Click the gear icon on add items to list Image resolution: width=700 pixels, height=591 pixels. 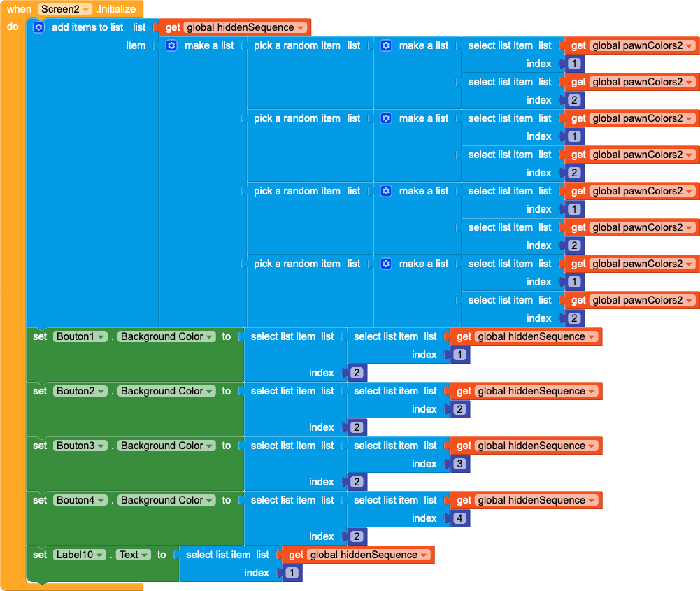[38, 27]
